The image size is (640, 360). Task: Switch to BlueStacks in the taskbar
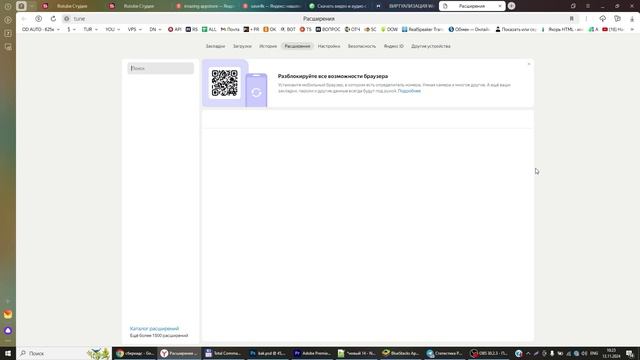coord(401,353)
